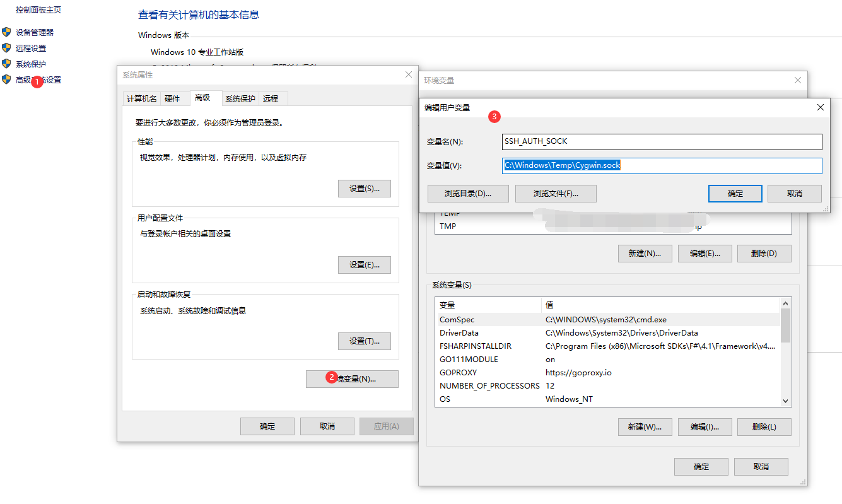
Task: Open user profiles 设置(E)... button
Action: click(x=365, y=265)
